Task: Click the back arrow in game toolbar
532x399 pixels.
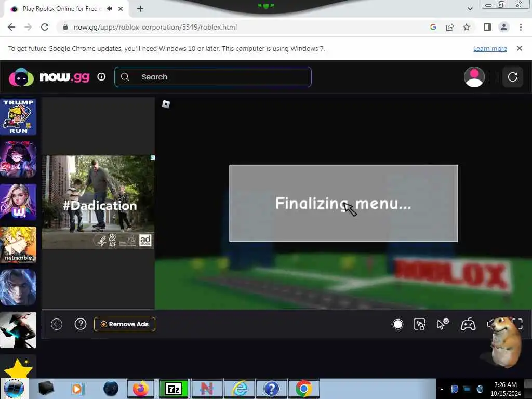Action: [57, 324]
